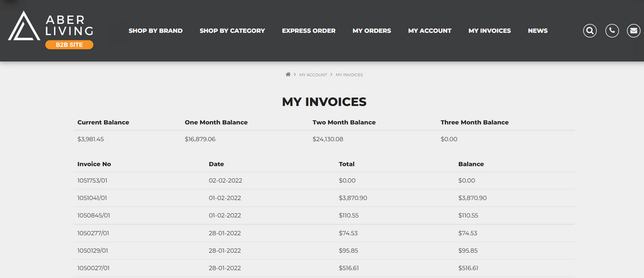Image resolution: width=644 pixels, height=278 pixels.
Task: Click the email envelope icon
Action: click(634, 31)
